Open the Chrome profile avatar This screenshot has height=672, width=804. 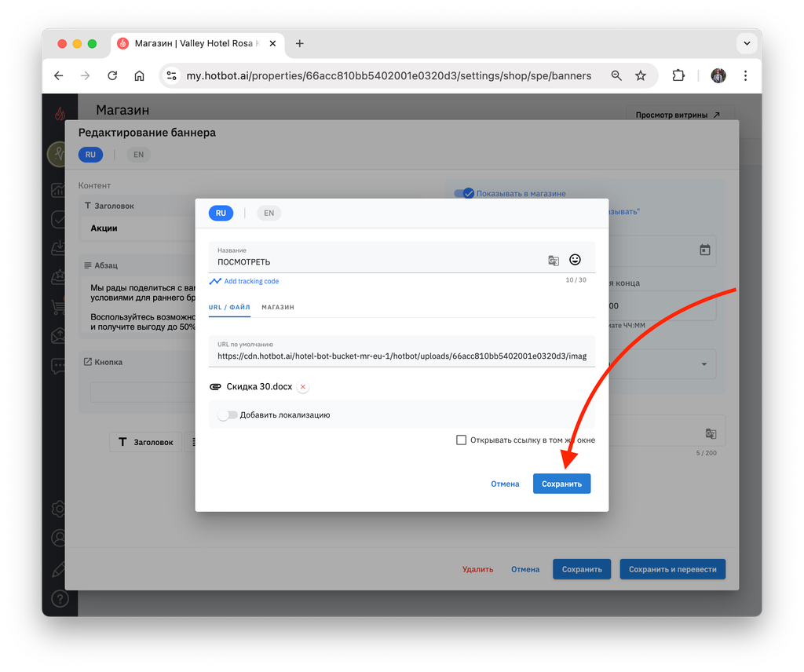click(x=718, y=76)
